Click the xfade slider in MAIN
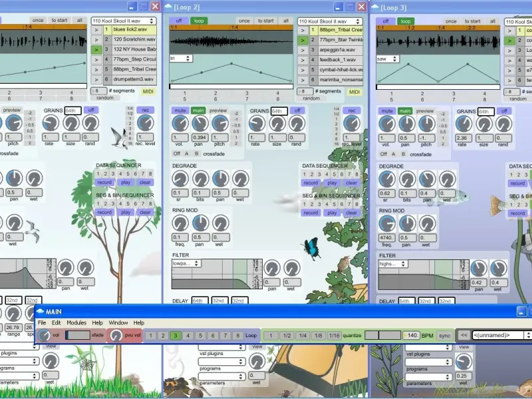 coord(78,335)
